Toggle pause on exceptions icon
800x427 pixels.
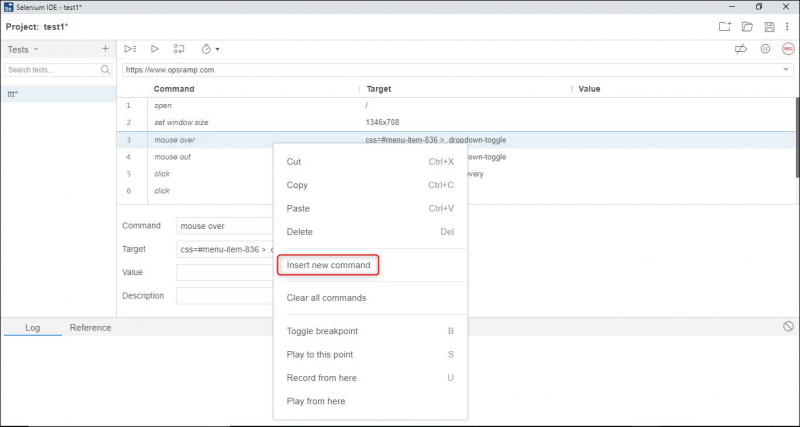pyautogui.click(x=765, y=49)
